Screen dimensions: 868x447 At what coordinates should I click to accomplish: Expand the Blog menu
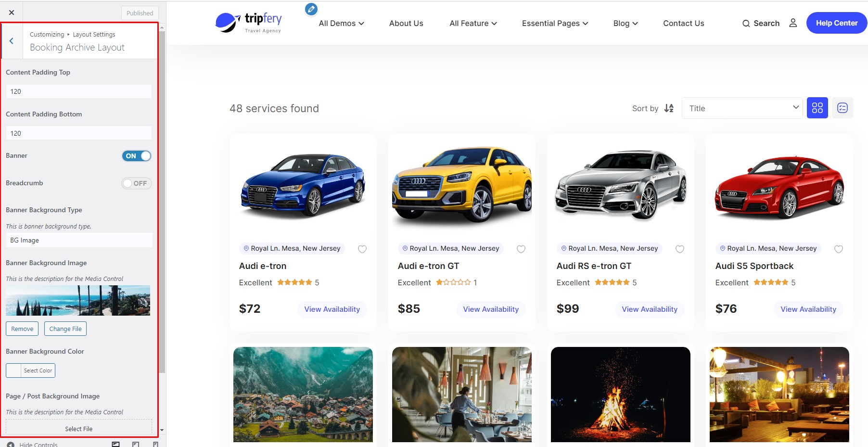[x=625, y=23]
